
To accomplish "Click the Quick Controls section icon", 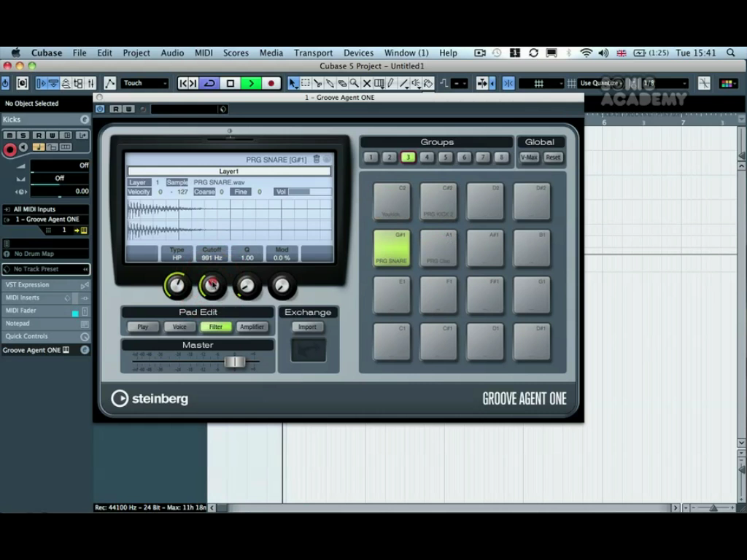I will (85, 337).
